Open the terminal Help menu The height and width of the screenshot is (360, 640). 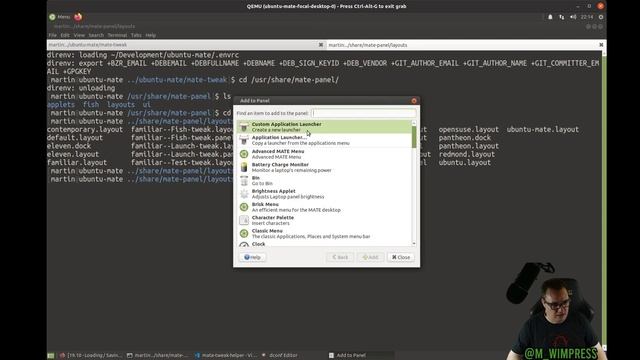coord(151,36)
